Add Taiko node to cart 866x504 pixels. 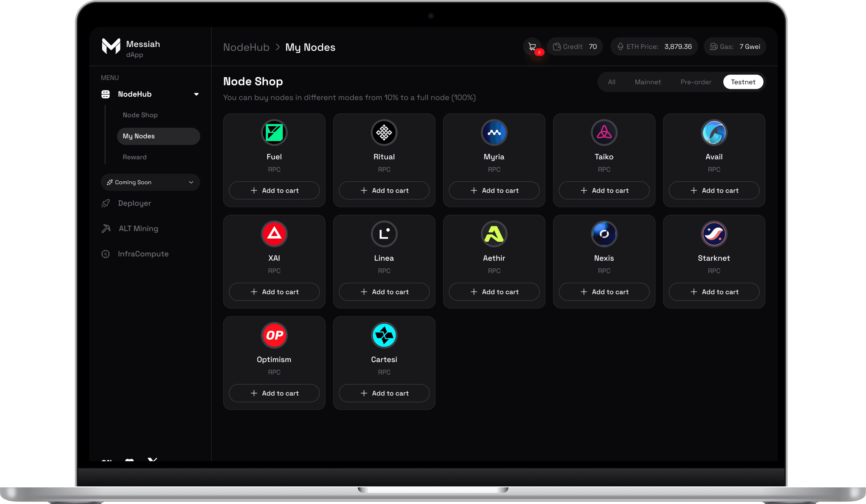click(x=604, y=190)
